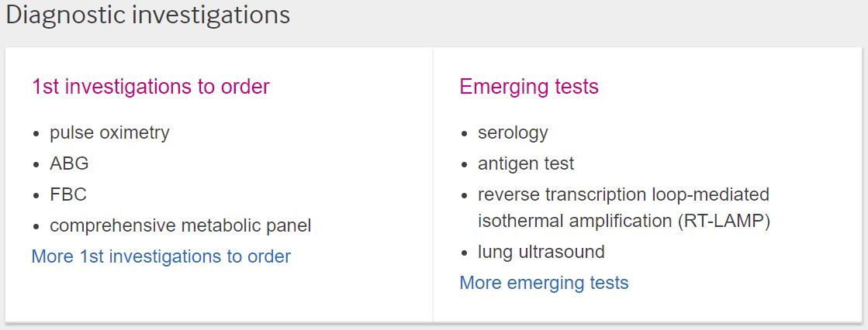868x330 pixels.
Task: Click the serology emerging test item
Action: (x=514, y=133)
